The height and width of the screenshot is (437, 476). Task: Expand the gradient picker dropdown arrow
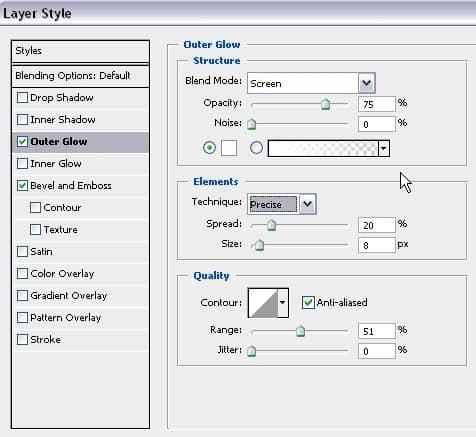pyautogui.click(x=384, y=148)
